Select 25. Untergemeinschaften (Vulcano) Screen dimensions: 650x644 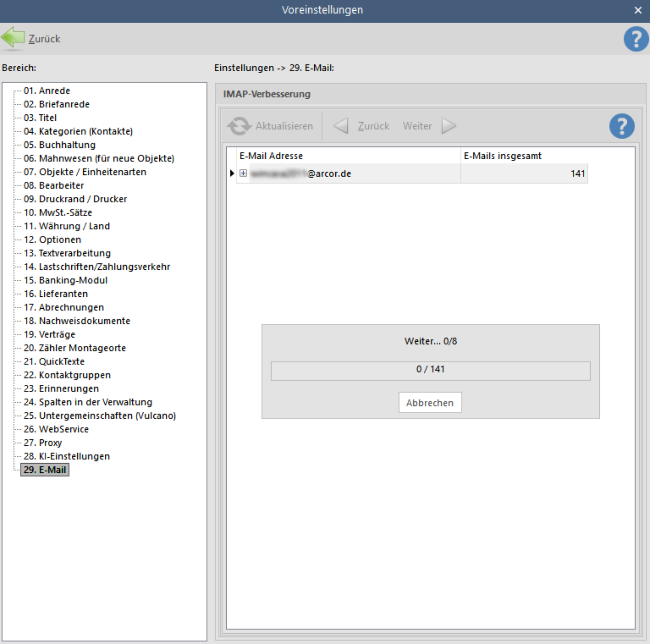pyautogui.click(x=100, y=416)
